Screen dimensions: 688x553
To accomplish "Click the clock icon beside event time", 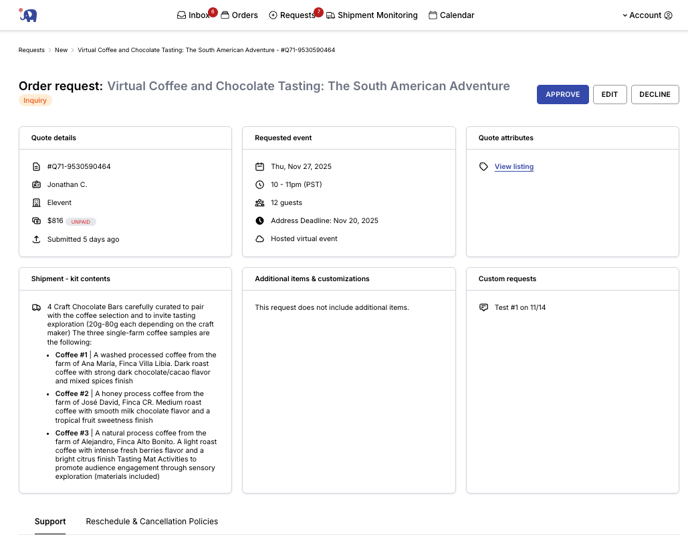I will click(260, 185).
